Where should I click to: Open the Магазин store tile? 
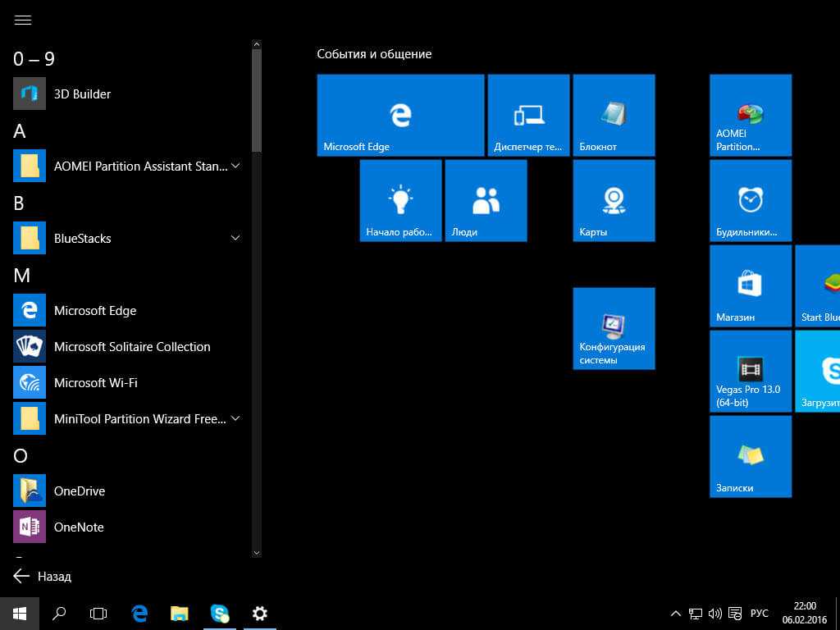point(750,285)
